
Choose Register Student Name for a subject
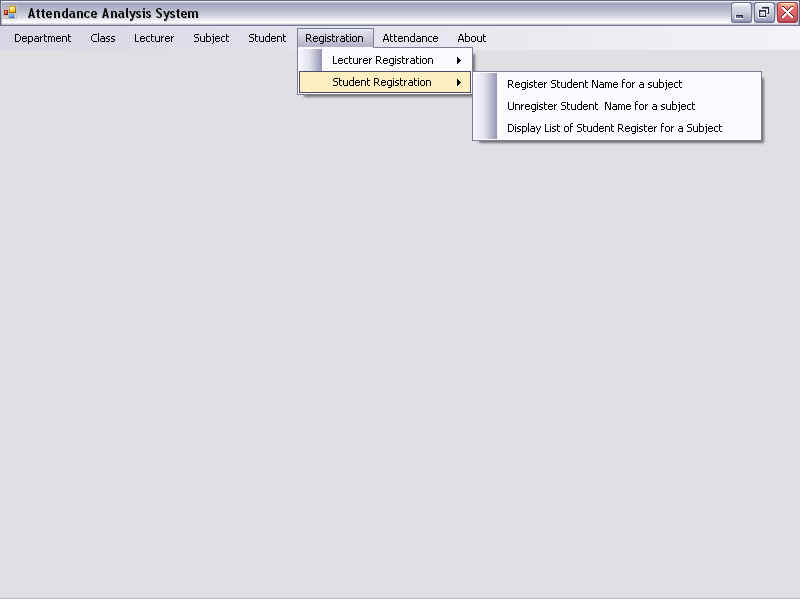pyautogui.click(x=594, y=84)
